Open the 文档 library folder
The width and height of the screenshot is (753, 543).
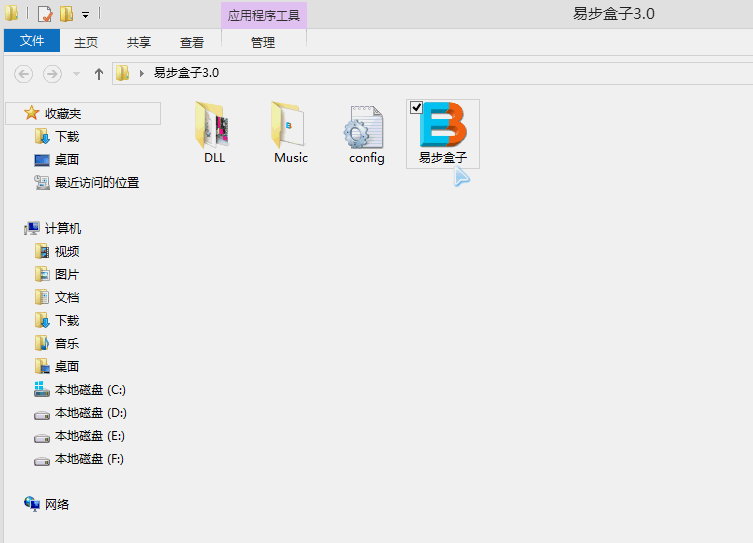pyautogui.click(x=67, y=298)
